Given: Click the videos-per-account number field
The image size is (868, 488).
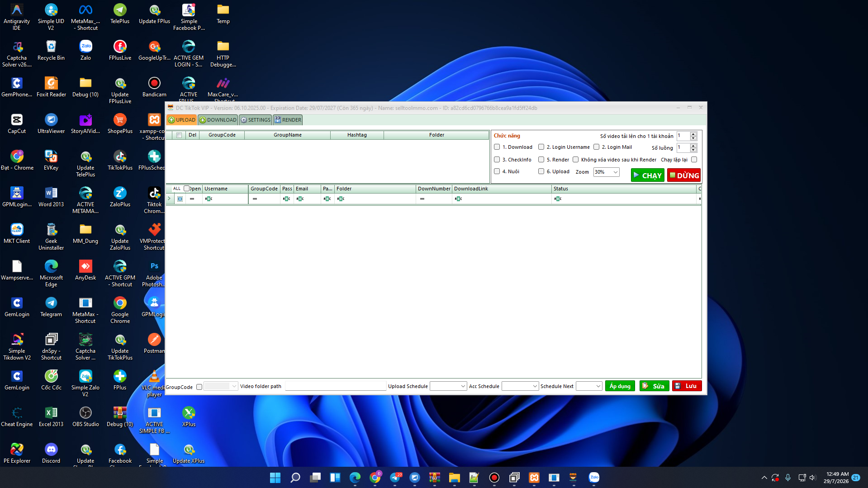Looking at the screenshot, I should tap(683, 136).
